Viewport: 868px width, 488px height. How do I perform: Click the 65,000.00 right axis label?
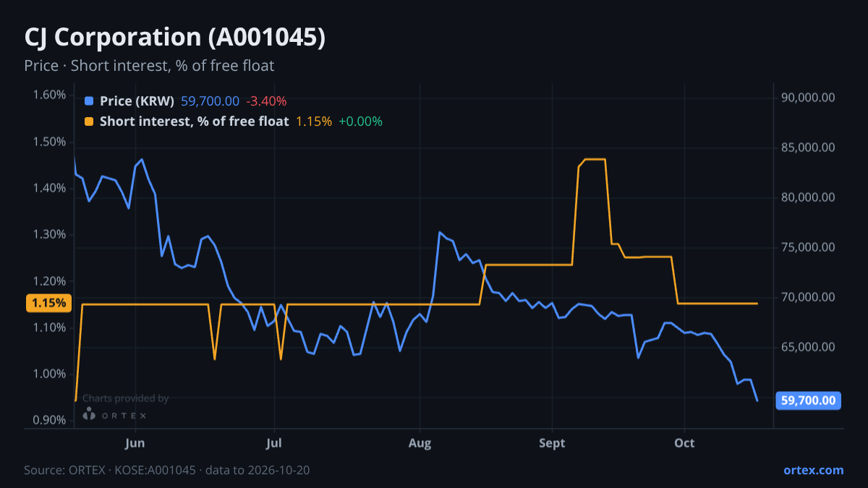click(809, 347)
